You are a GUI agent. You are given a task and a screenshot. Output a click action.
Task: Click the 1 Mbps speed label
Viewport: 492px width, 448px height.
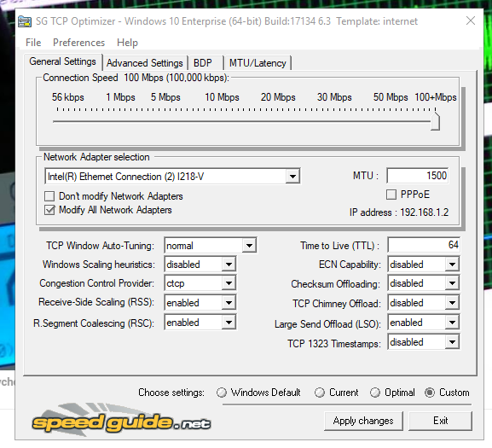(120, 97)
